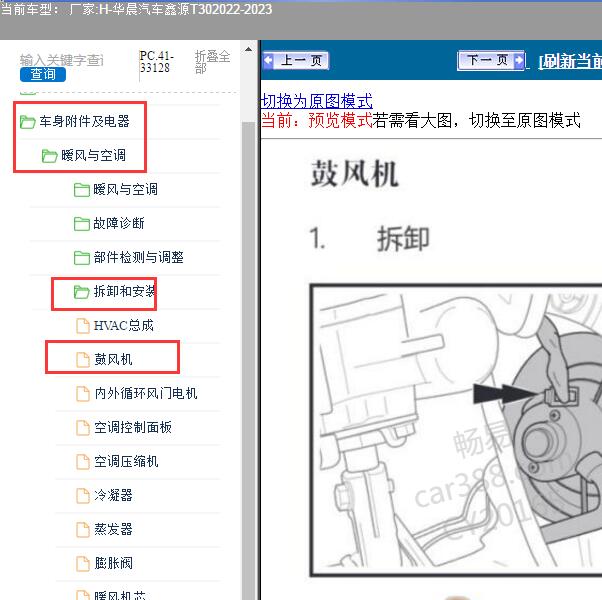This screenshot has width=602, height=600.
Task: Open the 内外循环风门电机 document
Action: click(146, 393)
